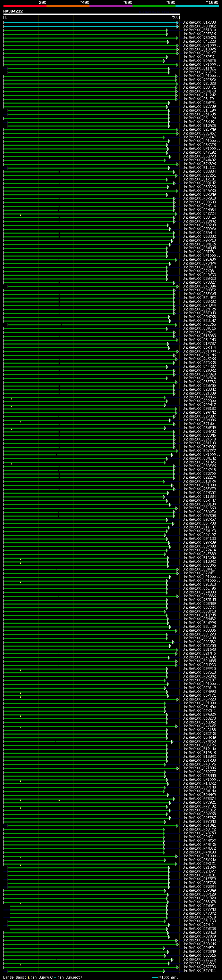Select hit label UniRef100_Q2JQS8
222x980 pixels.
pos(199,84)
